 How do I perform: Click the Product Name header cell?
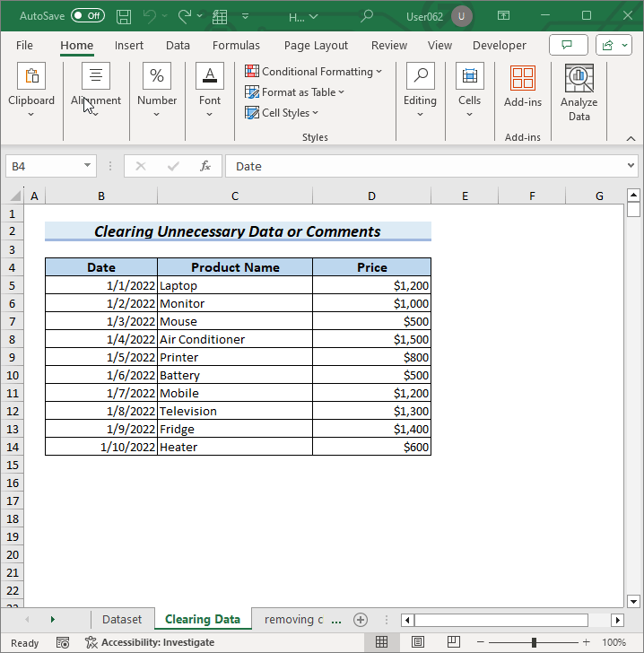coord(235,267)
